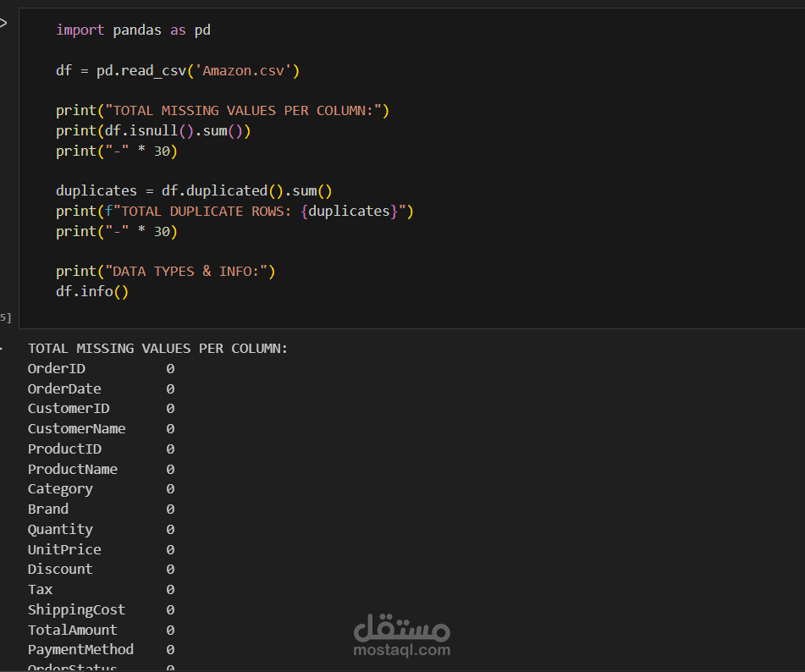The width and height of the screenshot is (805, 672).
Task: Click the ProductName output row
Action: [73, 469]
